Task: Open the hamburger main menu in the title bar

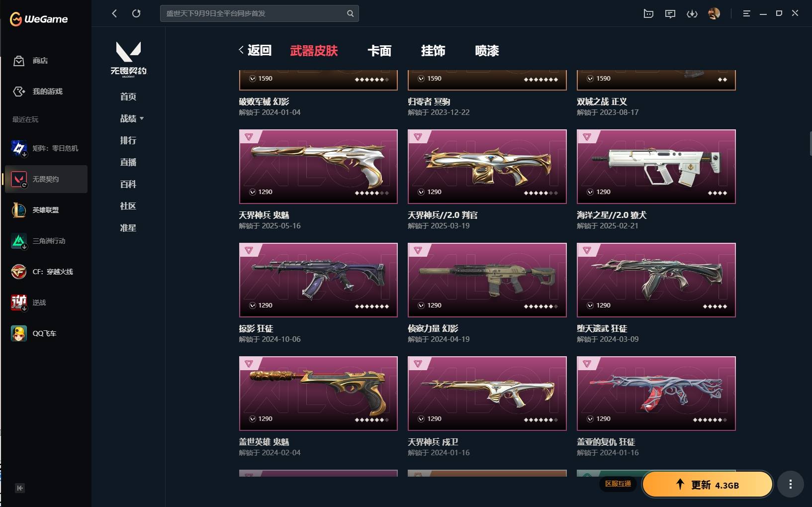Action: [746, 13]
